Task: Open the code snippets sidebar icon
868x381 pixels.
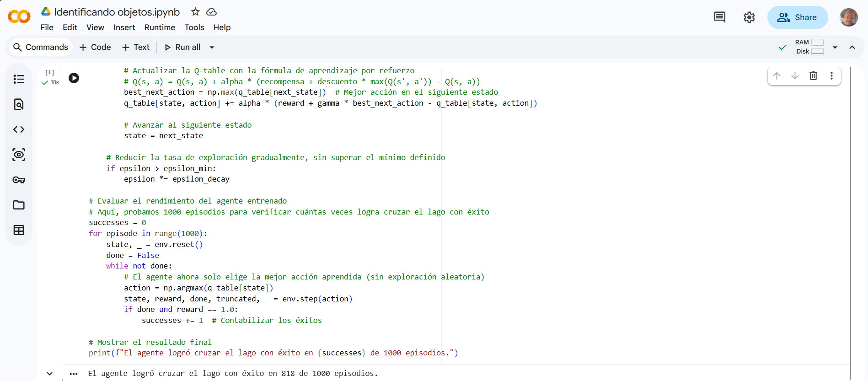Action: 19,129
